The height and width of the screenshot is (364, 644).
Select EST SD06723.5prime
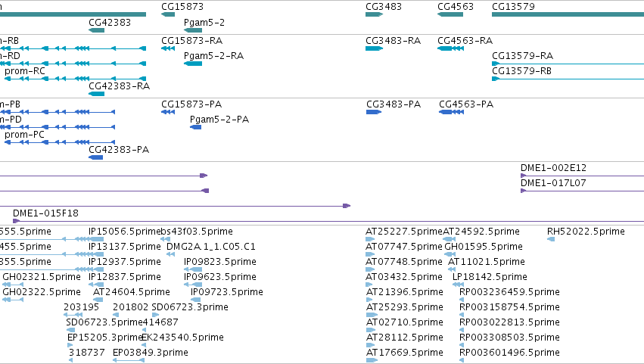[x=70, y=330]
